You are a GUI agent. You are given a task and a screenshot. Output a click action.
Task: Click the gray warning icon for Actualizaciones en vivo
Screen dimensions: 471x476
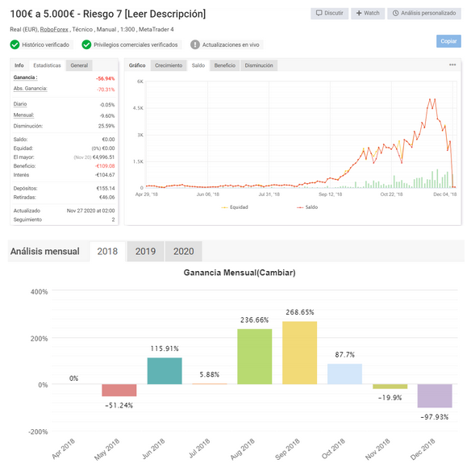click(x=195, y=44)
